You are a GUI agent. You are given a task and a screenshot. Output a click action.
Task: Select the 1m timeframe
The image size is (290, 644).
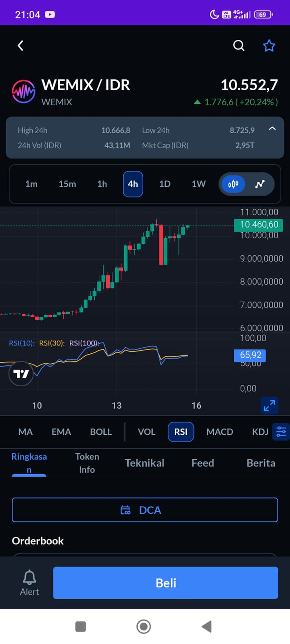(31, 184)
